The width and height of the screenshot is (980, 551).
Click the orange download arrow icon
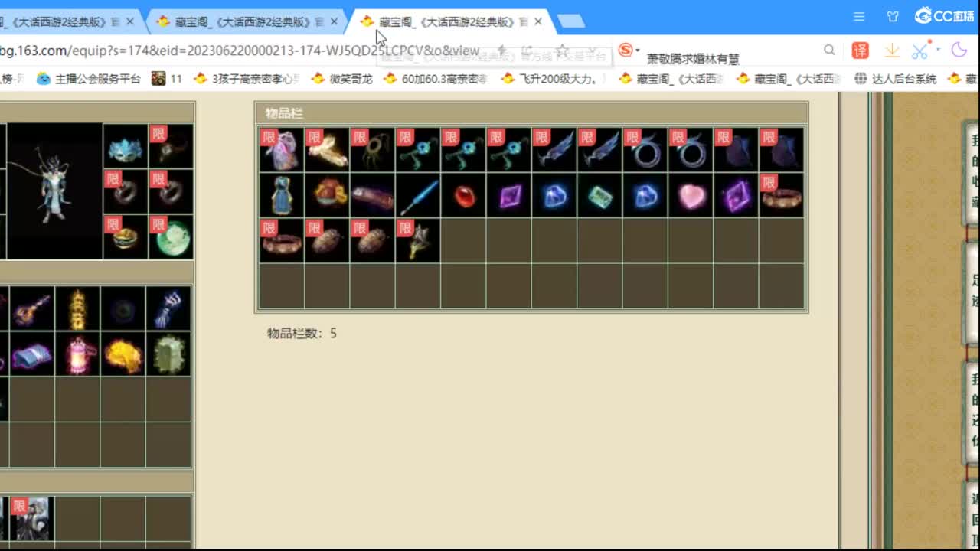pos(892,51)
